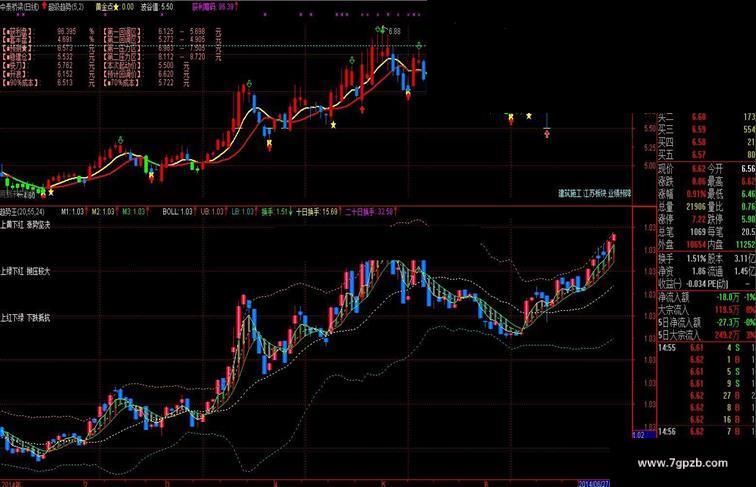756x487 pixels.
Task: Click the 70%成本 5.722 row
Action: [x=146, y=83]
